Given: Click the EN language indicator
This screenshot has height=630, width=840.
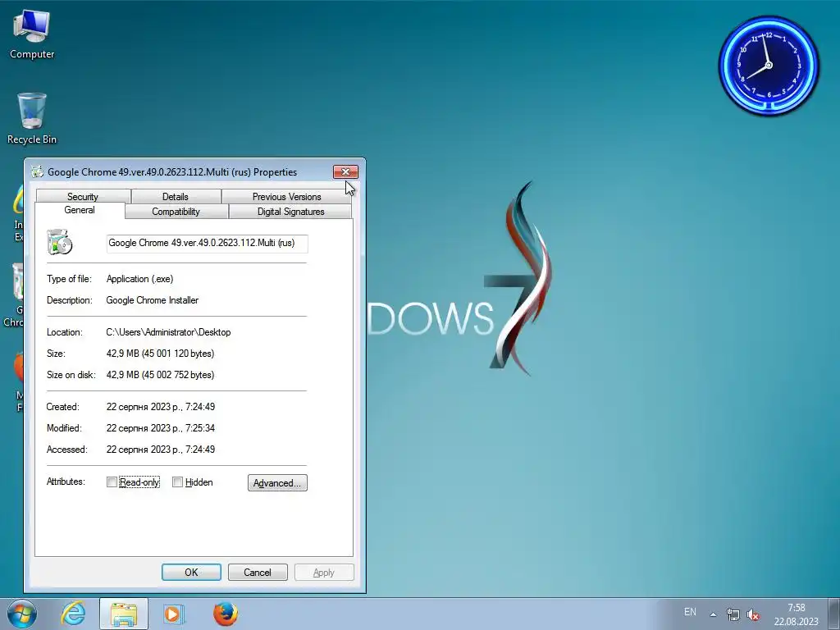Looking at the screenshot, I should click(690, 612).
